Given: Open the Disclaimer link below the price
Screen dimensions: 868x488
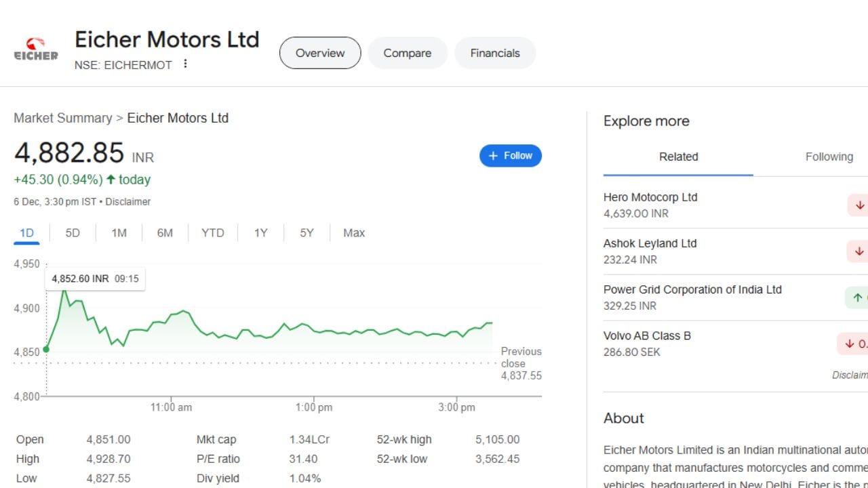Looking at the screenshot, I should coord(128,201).
